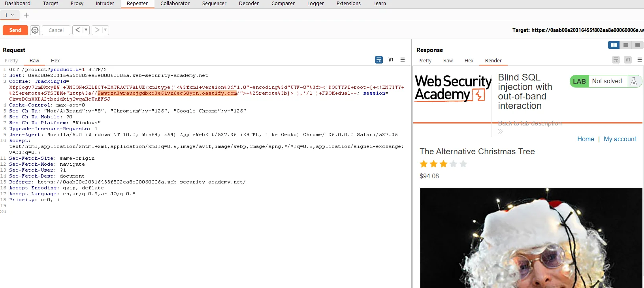Click the lab flask icon
This screenshot has width=644, height=288.
coord(634,81)
